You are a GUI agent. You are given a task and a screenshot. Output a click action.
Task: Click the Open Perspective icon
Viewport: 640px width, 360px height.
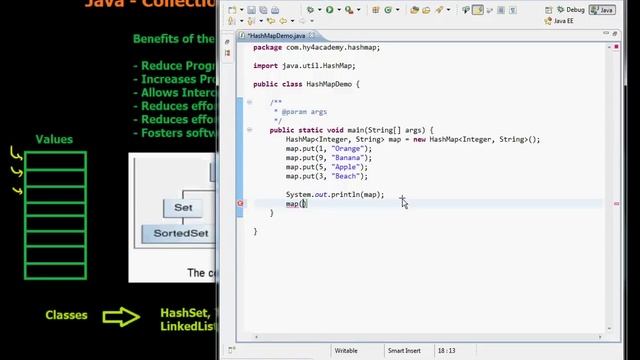click(x=549, y=10)
